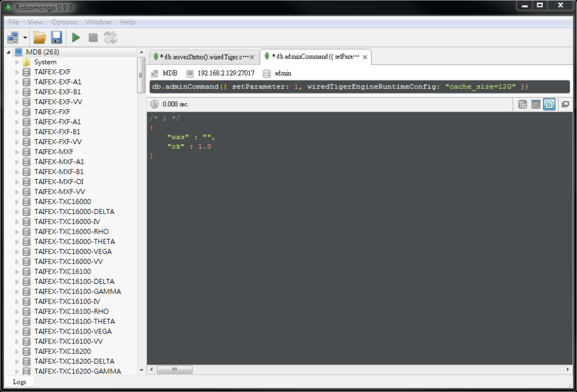The height and width of the screenshot is (392, 577).
Task: Select the System folder icon
Action: point(26,62)
